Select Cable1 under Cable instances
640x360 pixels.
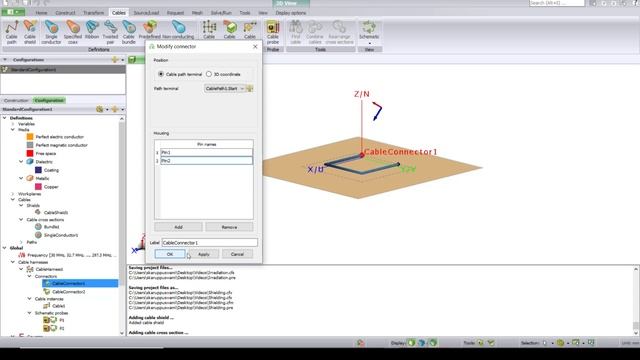[x=58, y=306]
